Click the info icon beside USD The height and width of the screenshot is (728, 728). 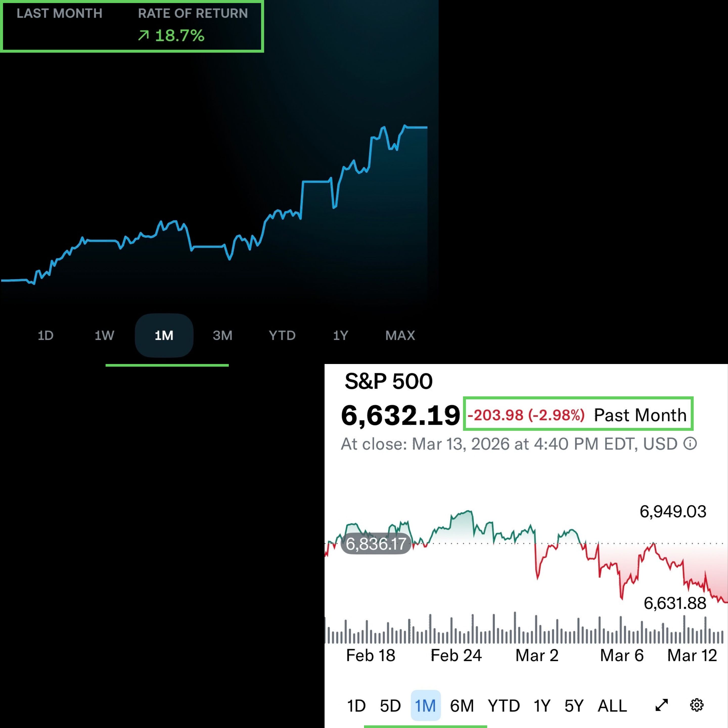(x=690, y=444)
